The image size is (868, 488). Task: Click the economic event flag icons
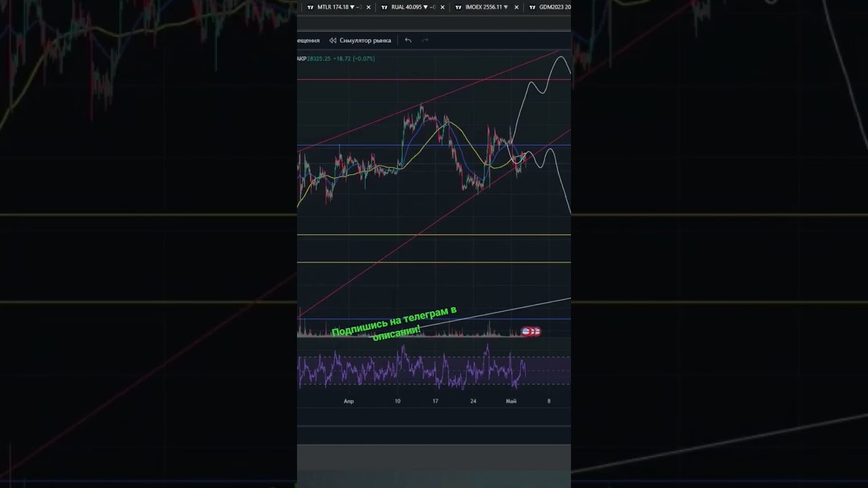click(531, 331)
